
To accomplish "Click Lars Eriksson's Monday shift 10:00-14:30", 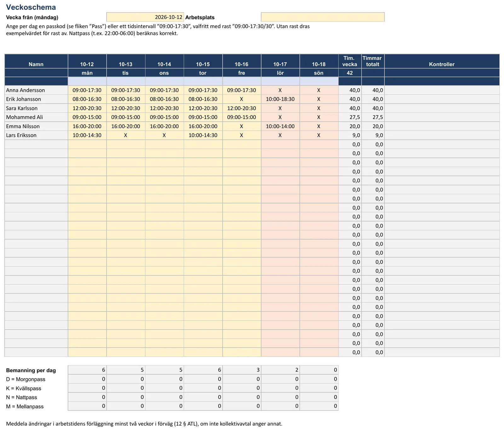I will tap(87, 135).
